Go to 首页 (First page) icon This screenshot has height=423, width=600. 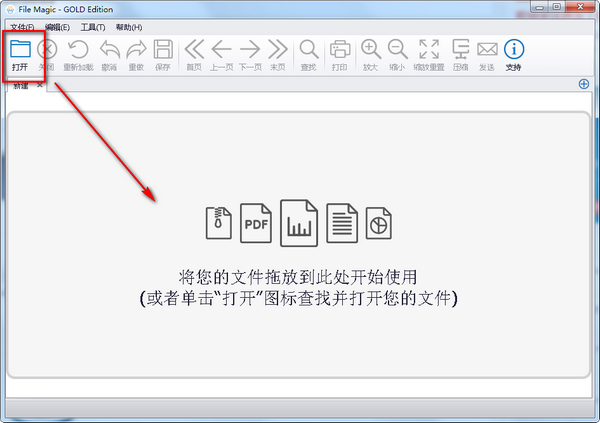tap(194, 49)
